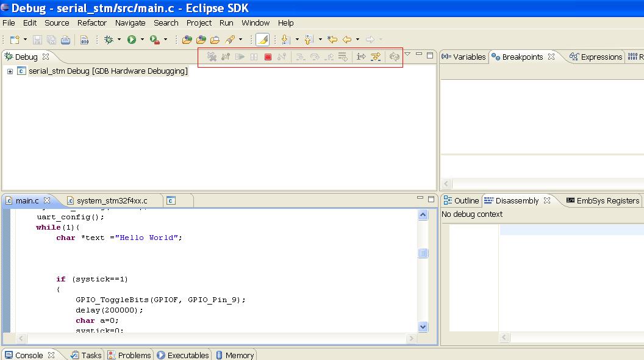Open the Run menu
The width and height of the screenshot is (644, 360).
pyautogui.click(x=226, y=23)
